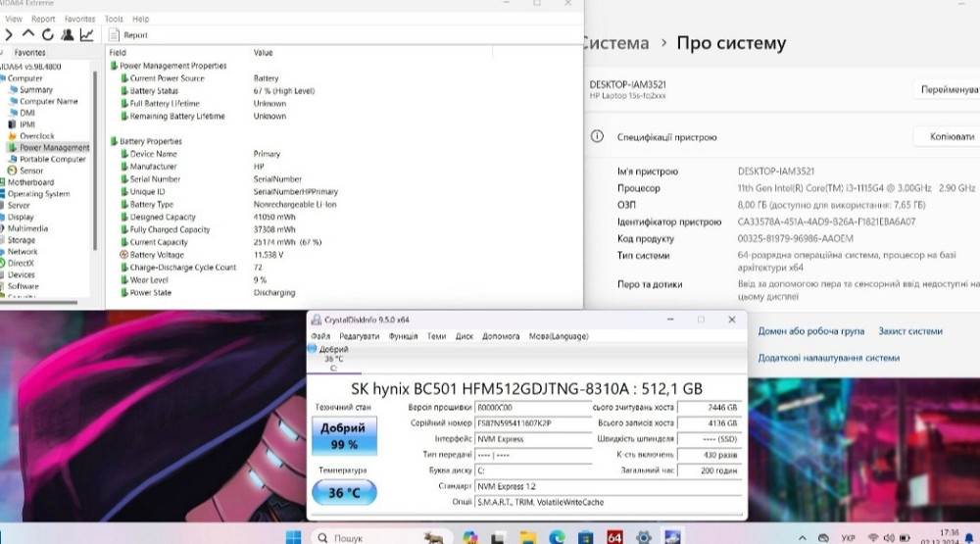This screenshot has width=980, height=544.
Task: Select Summary in the AIDA64 tree
Action: [36, 90]
